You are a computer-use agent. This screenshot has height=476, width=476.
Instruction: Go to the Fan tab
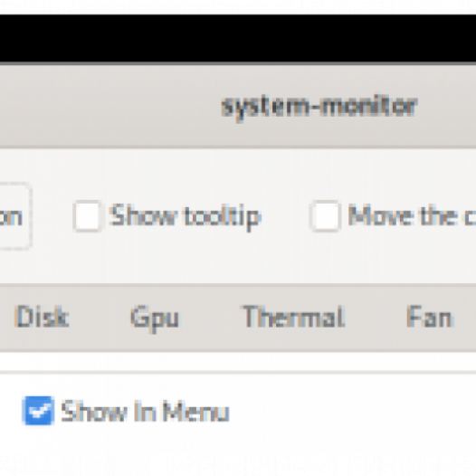[430, 317]
